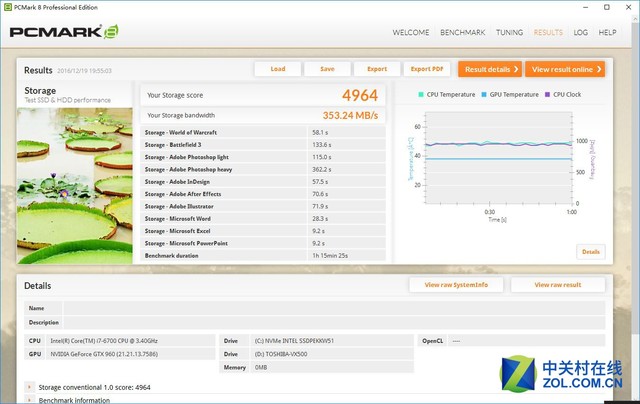
Task: Click the OpenCL value field
Action: pyautogui.click(x=526, y=341)
